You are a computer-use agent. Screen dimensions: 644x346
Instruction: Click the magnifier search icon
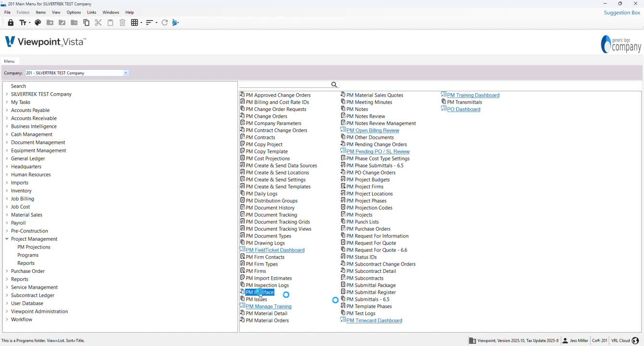[334, 85]
